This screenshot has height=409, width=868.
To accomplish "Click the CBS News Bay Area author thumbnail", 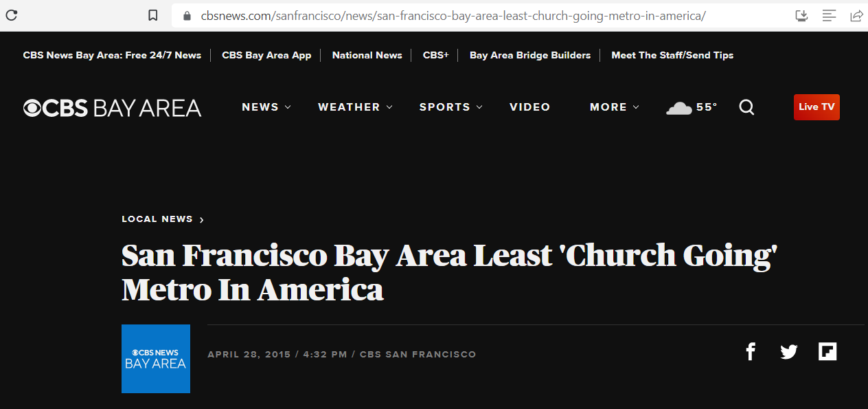I will pyautogui.click(x=156, y=359).
